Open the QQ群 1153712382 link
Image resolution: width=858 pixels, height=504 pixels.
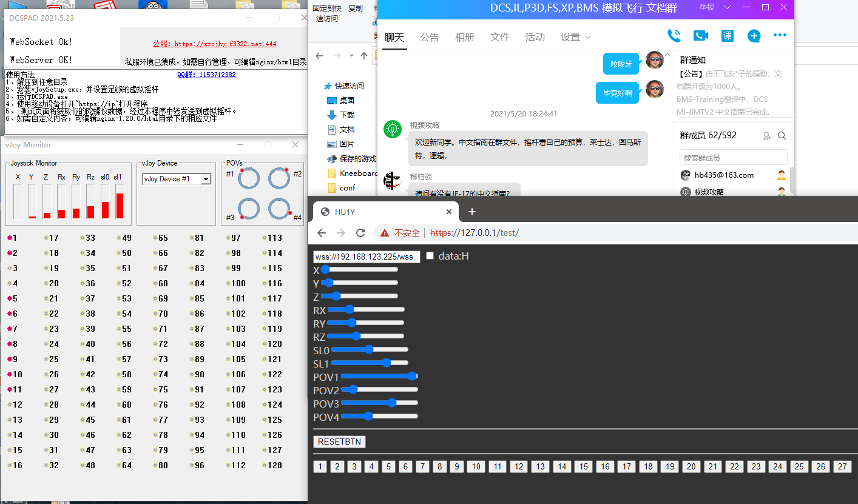206,75
